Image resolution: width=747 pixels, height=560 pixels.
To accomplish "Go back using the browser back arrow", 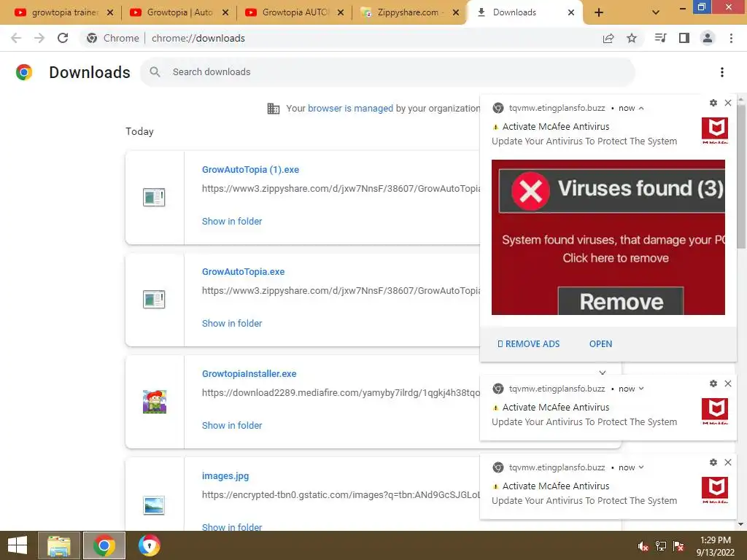I will [16, 38].
